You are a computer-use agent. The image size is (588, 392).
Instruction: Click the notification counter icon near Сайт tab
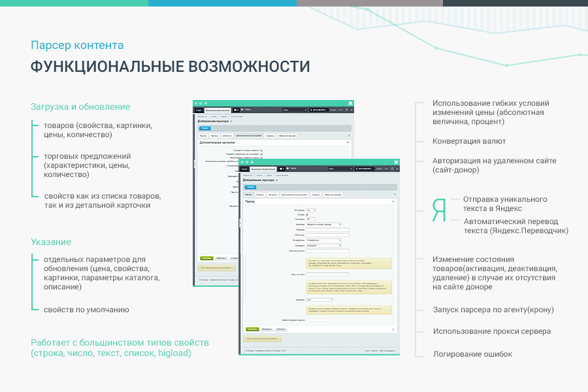tap(281, 169)
